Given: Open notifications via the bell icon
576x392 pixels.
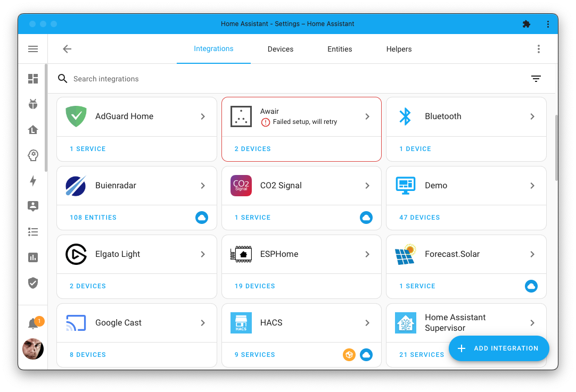Looking at the screenshot, I should pos(32,322).
